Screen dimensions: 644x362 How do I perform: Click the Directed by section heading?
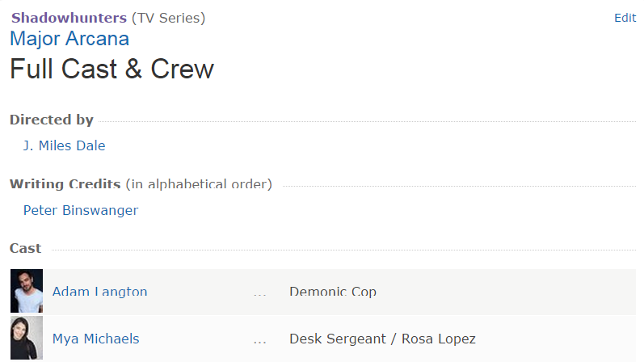(52, 120)
